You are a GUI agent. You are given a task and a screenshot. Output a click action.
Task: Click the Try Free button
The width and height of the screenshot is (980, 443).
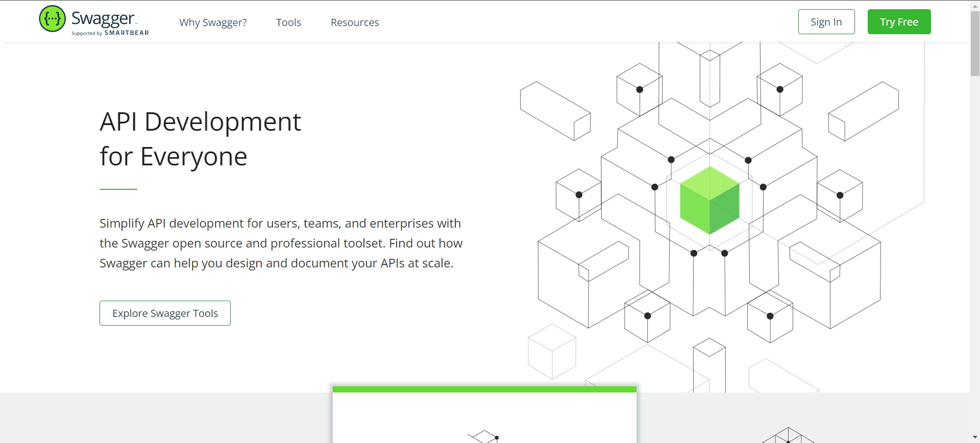coord(899,22)
